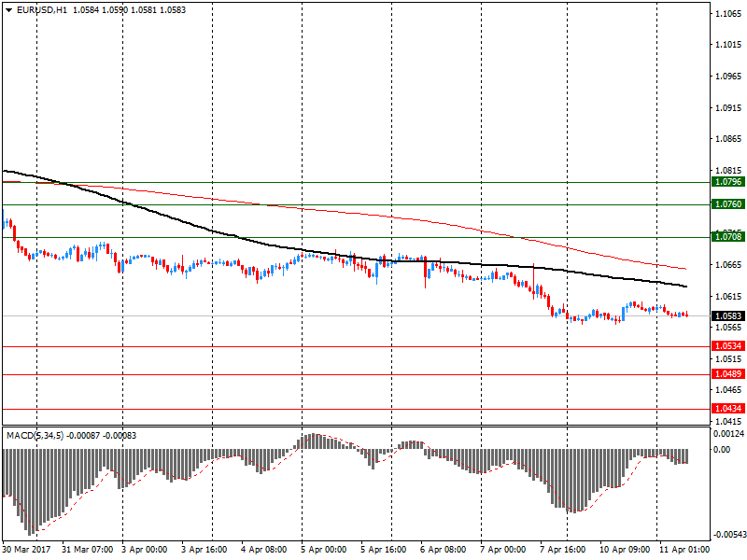Select the 5 Apr 00:00 time label
This screenshot has width=747, height=560.
(323, 551)
